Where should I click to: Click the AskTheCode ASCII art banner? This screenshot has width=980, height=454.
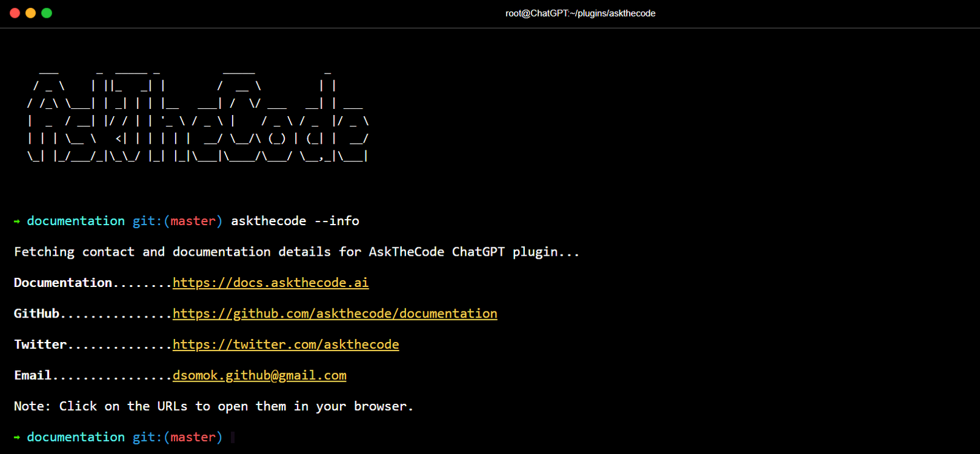click(197, 116)
